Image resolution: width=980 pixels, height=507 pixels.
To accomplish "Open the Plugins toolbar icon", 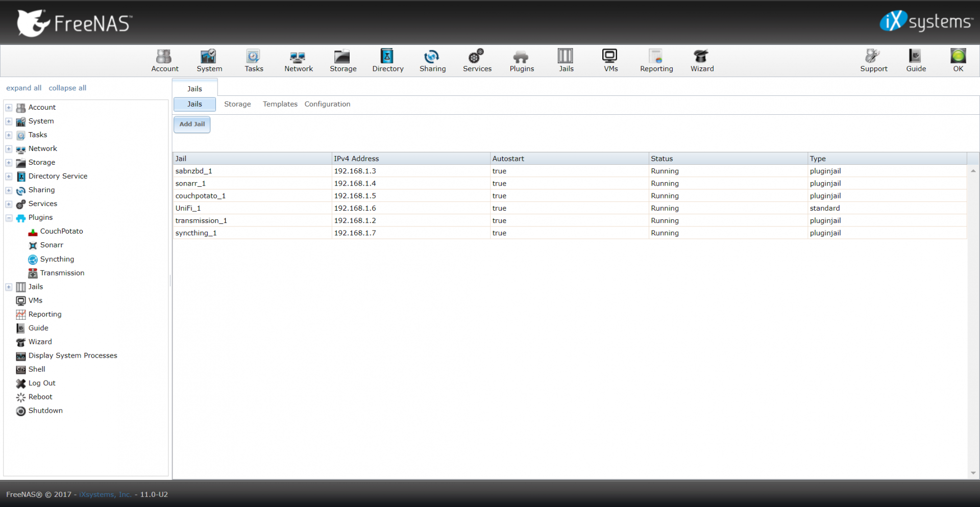I will point(522,61).
